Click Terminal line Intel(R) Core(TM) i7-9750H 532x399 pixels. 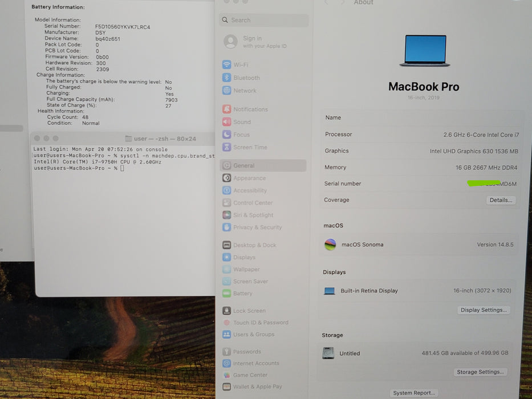tap(98, 162)
